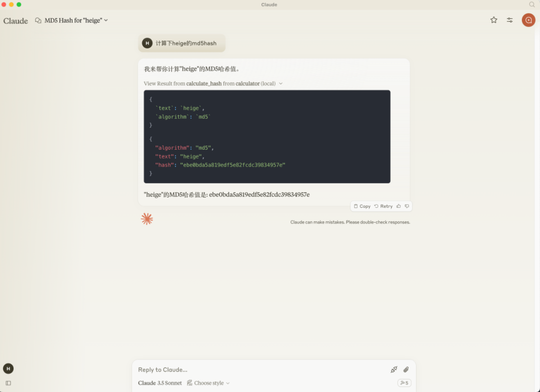Viewport: 540px width, 392px height.
Task: Click the chat bubbles icon beside title
Action: click(x=38, y=20)
